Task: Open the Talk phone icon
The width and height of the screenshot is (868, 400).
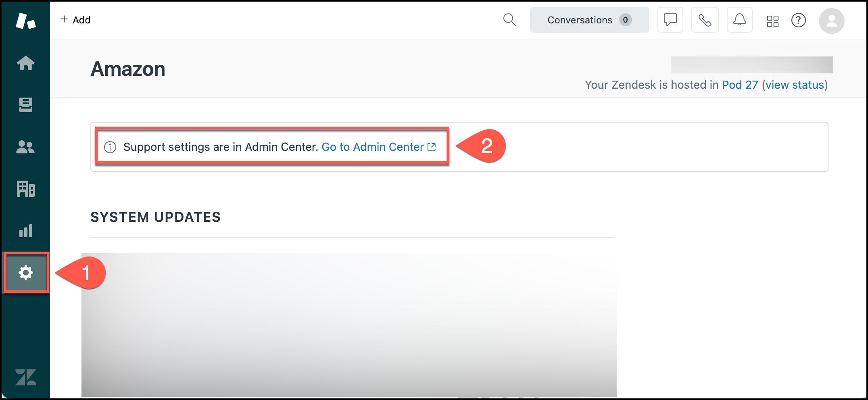Action: coord(705,19)
